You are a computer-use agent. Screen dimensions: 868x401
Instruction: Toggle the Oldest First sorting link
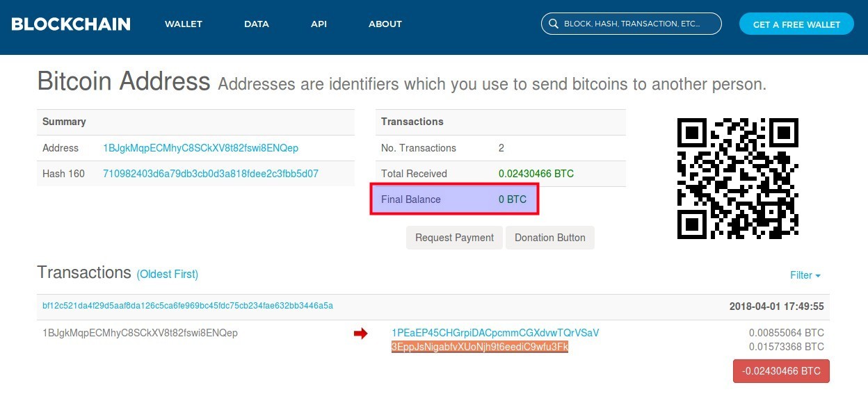[x=168, y=275]
